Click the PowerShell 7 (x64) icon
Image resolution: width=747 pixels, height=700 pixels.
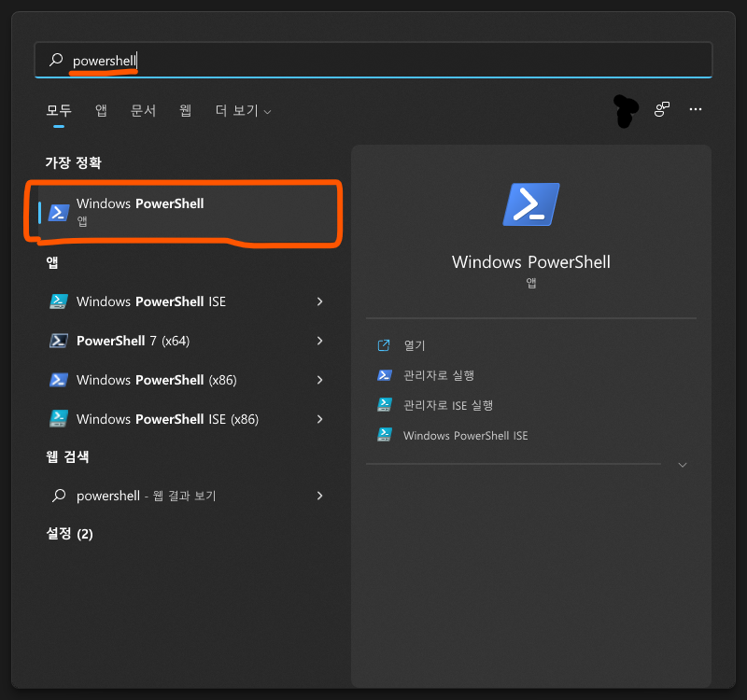(59, 341)
